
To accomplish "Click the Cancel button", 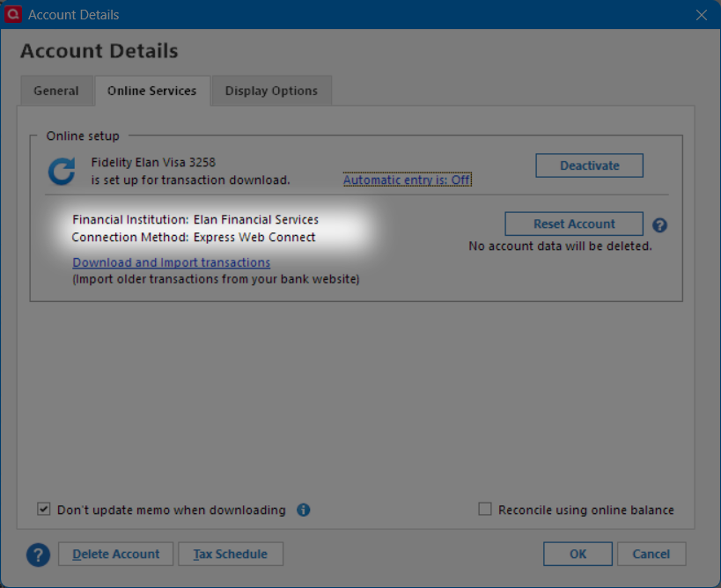I will [651, 554].
